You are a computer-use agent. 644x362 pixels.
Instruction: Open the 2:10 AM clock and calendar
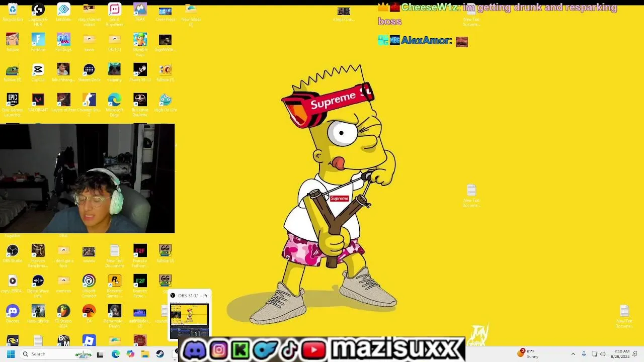[620, 354]
